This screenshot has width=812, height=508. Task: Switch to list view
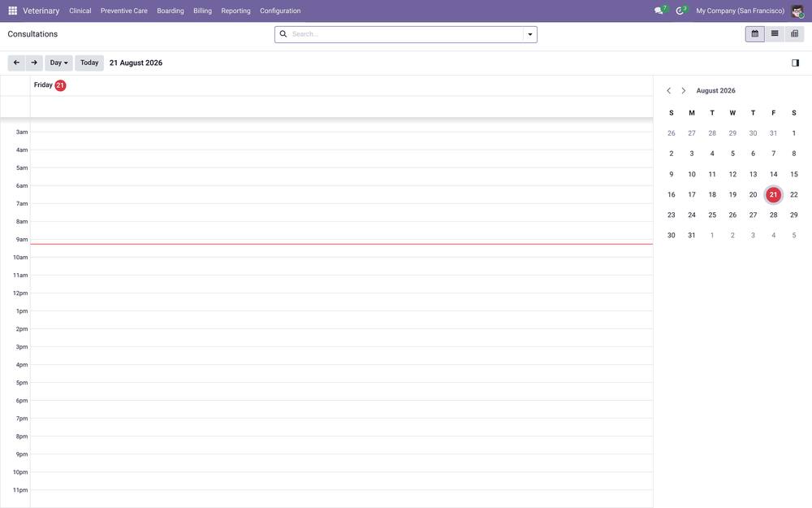point(774,33)
